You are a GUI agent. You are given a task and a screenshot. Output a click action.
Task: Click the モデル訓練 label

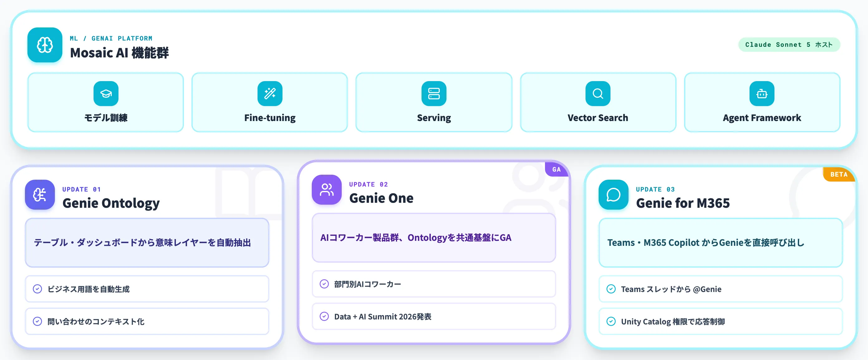(106, 118)
